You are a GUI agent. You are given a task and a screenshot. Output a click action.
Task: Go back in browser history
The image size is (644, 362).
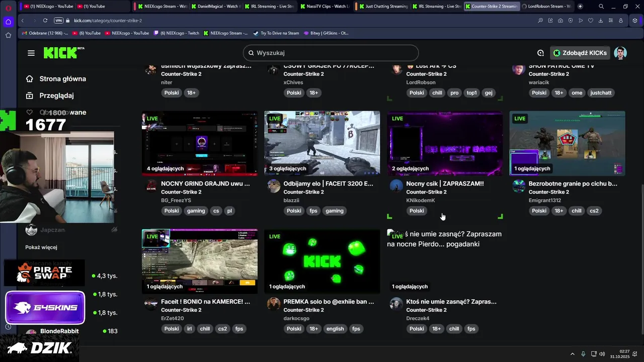23,21
